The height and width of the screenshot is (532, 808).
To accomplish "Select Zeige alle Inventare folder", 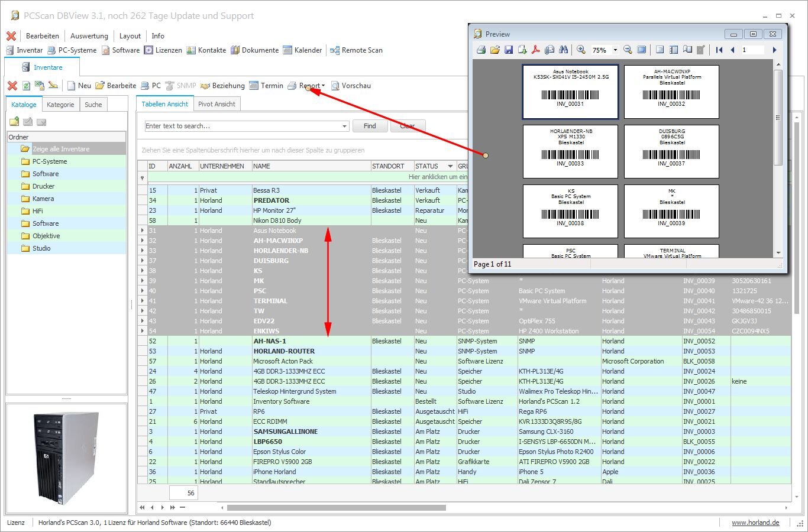I will pyautogui.click(x=66, y=149).
